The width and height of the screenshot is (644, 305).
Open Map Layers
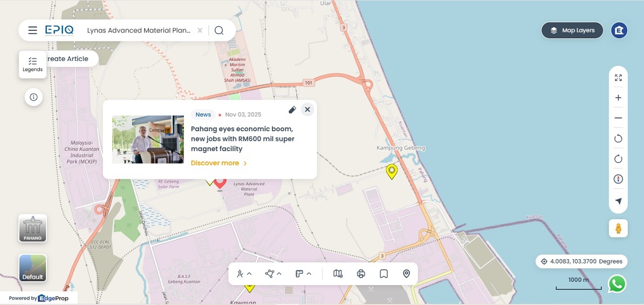click(572, 30)
